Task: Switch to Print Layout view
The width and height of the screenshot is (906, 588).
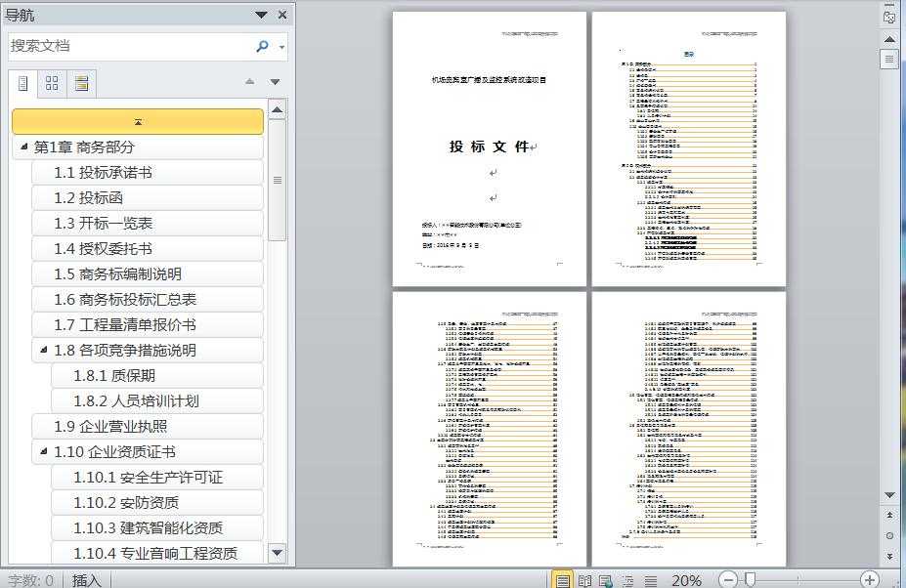Action: point(562,580)
